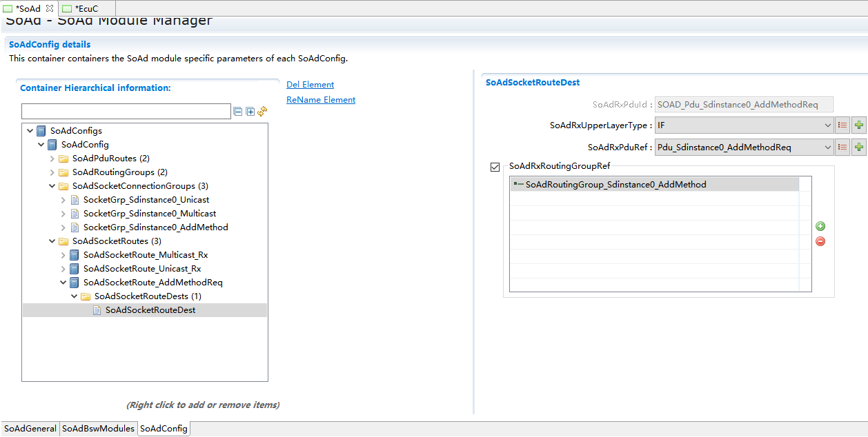Click the refresh arrows icon above the tree

coord(262,112)
